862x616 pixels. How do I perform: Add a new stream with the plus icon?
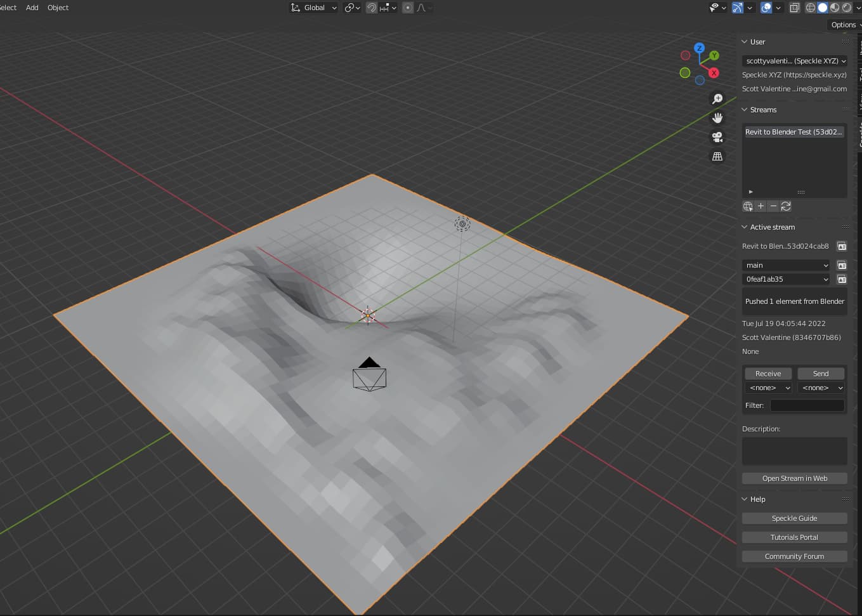click(761, 206)
